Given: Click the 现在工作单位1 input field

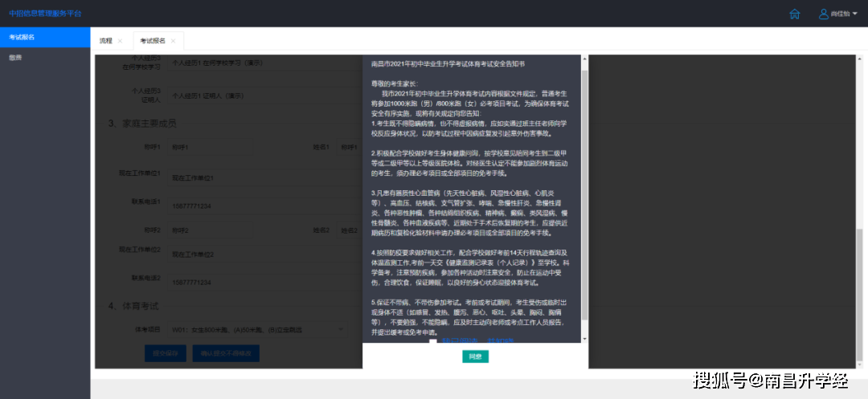Looking at the screenshot, I should click(x=264, y=177).
